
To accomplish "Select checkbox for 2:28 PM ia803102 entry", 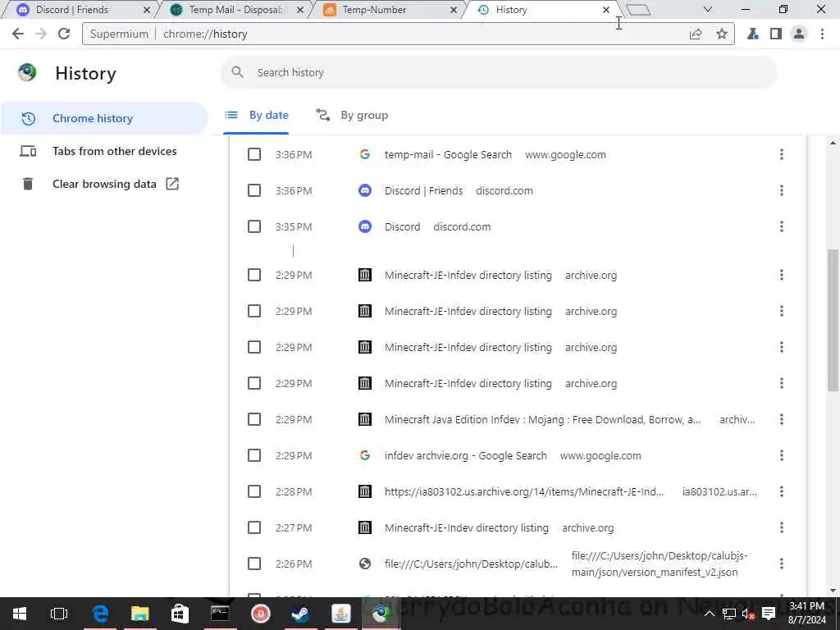I will pos(254,491).
